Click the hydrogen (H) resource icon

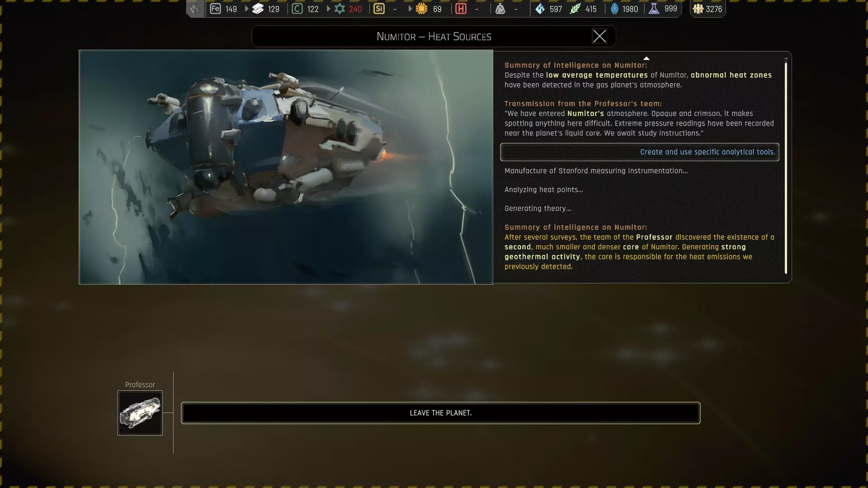click(x=461, y=9)
